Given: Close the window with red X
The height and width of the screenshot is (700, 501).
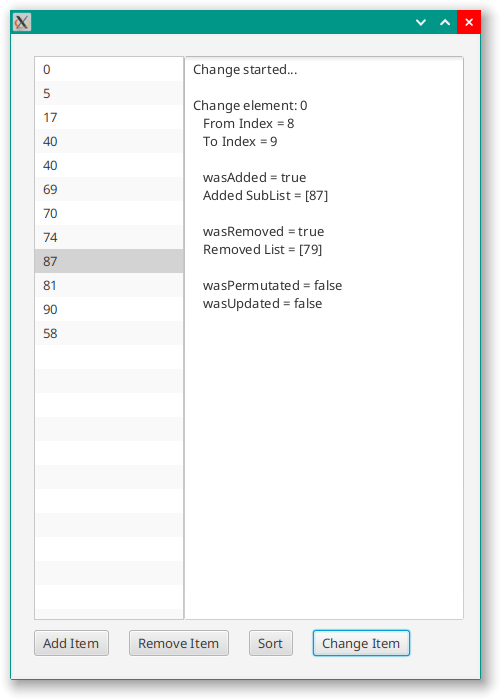Looking at the screenshot, I should 469,22.
